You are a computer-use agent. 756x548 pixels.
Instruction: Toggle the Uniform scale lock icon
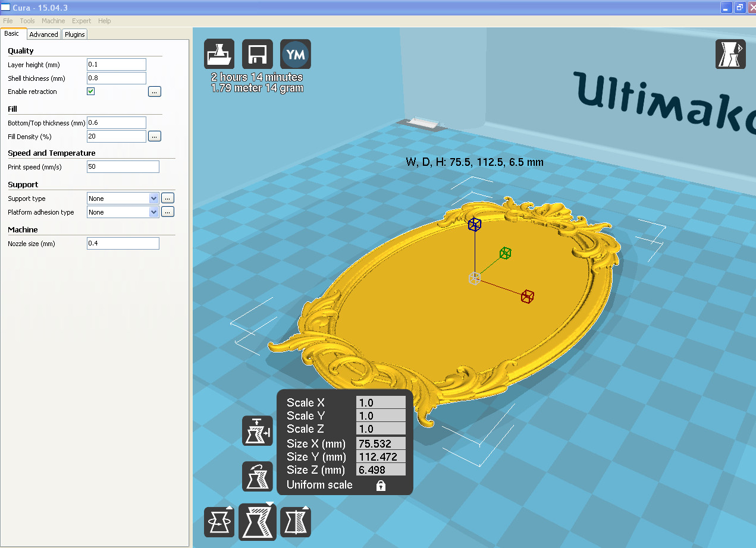(x=381, y=486)
